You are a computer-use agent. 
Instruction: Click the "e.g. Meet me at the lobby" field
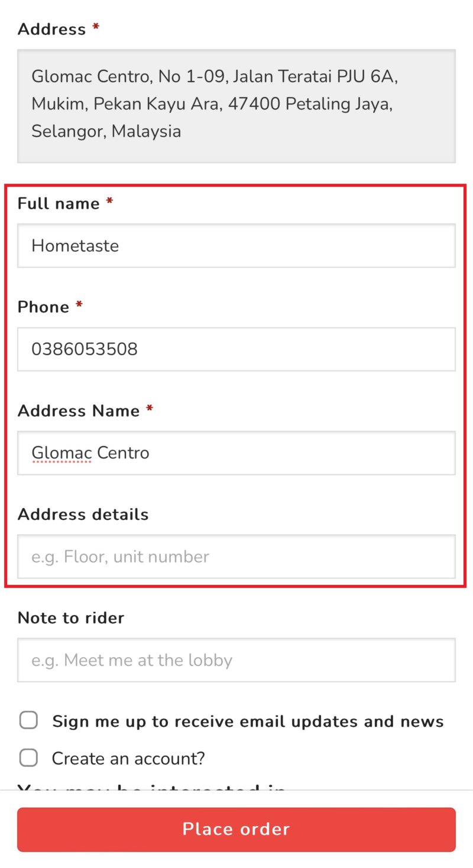tap(236, 660)
